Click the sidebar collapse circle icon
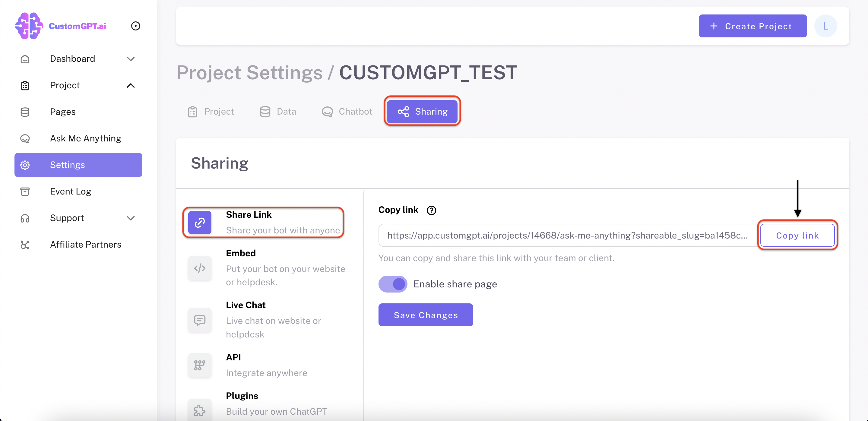This screenshot has width=868, height=421. (x=135, y=26)
